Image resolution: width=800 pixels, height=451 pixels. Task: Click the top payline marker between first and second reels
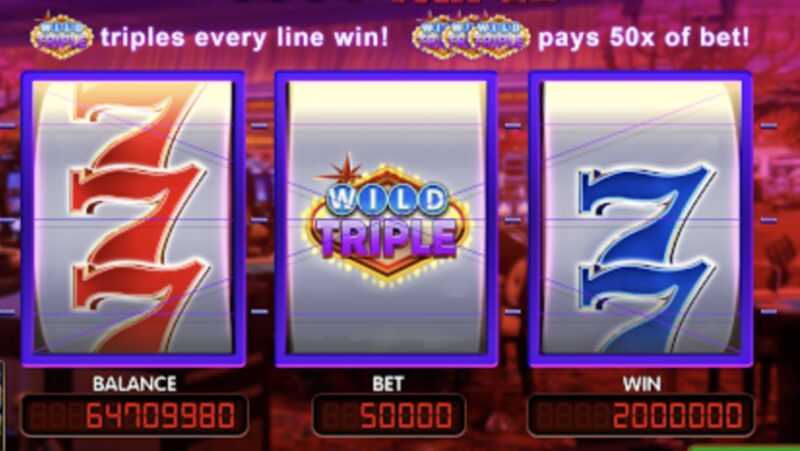click(259, 126)
